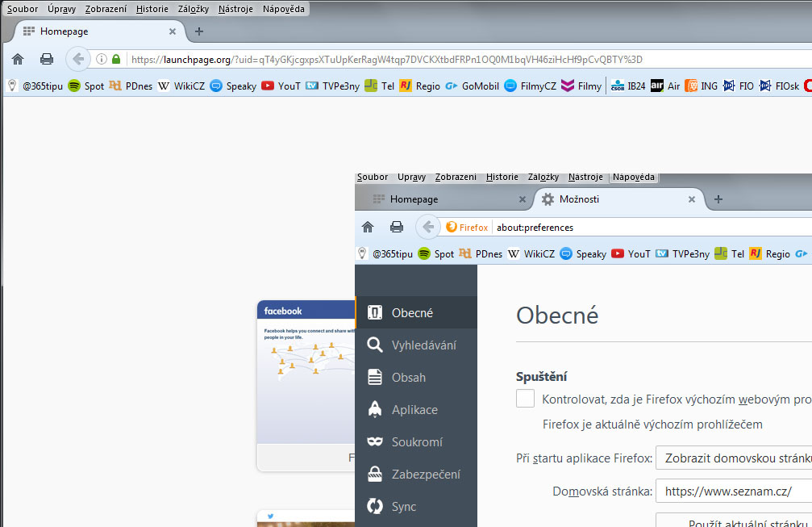
Task: Open GoMobil bookmark in back window
Action: pyautogui.click(x=473, y=86)
